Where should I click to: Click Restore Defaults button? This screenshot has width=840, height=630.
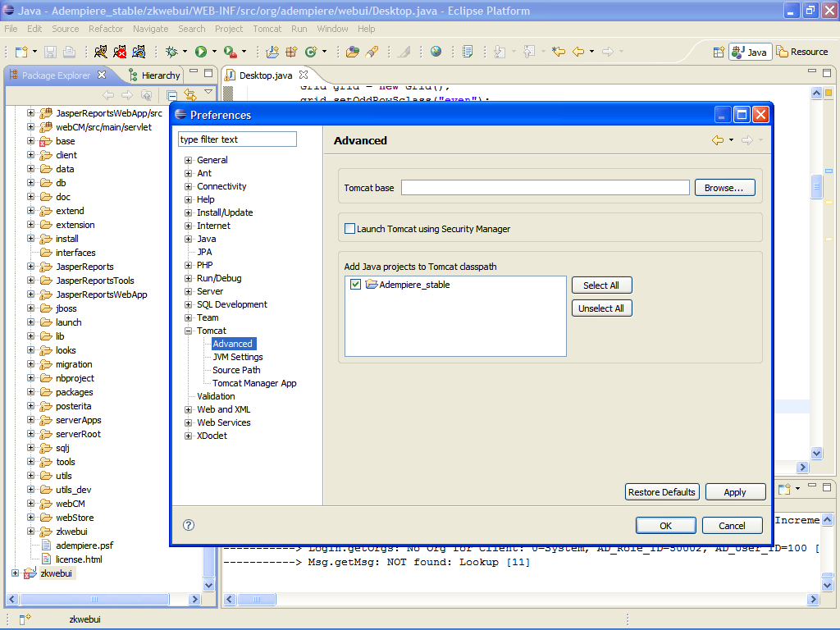tap(662, 492)
